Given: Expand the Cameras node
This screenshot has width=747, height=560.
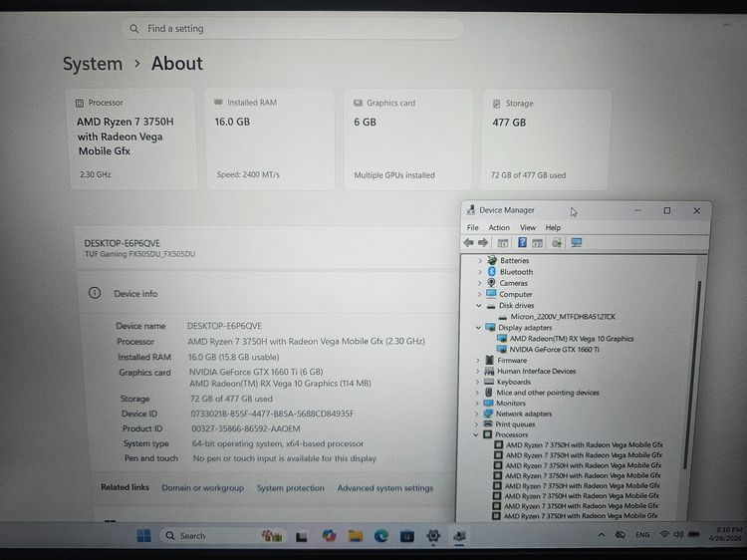Looking at the screenshot, I should pos(479,283).
